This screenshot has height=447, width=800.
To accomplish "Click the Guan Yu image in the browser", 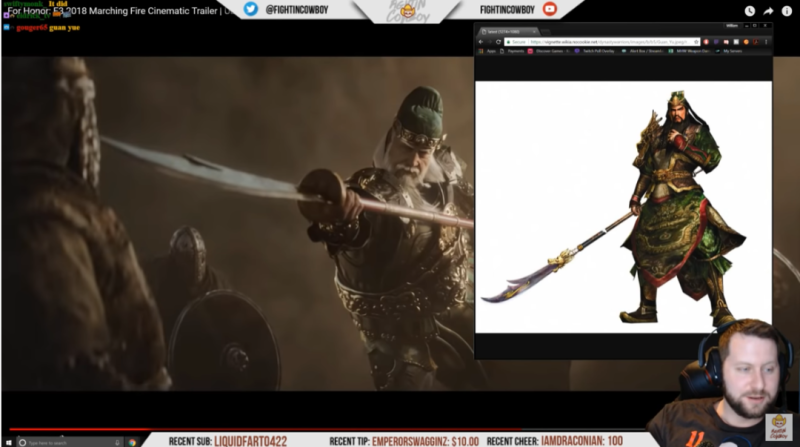I will [623, 207].
